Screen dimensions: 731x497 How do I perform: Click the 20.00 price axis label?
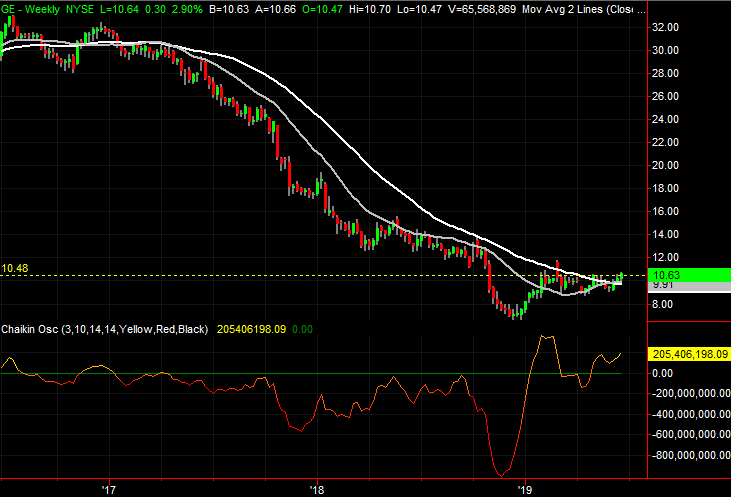665,166
